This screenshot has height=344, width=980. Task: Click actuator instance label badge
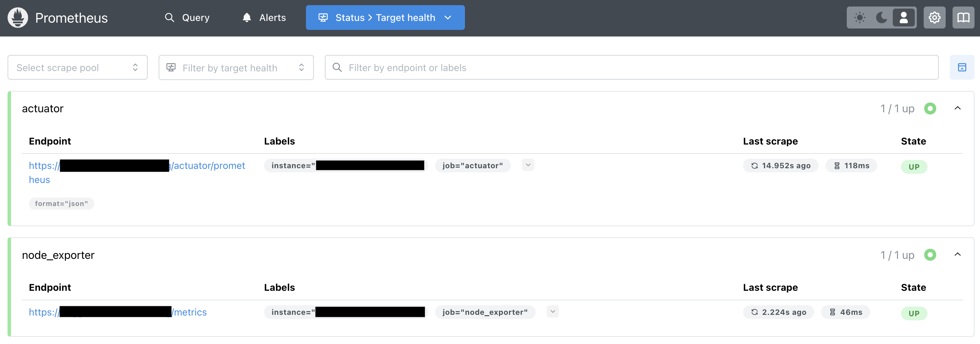coord(345,165)
